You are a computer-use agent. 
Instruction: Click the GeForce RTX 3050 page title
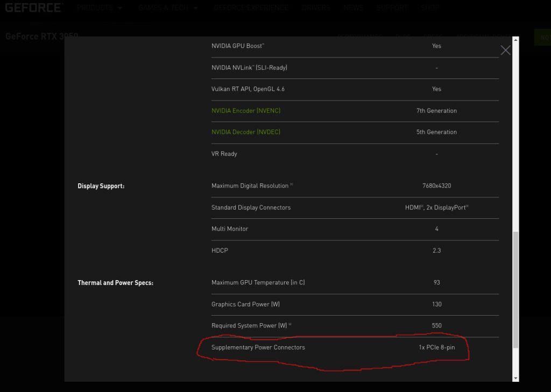(x=42, y=36)
